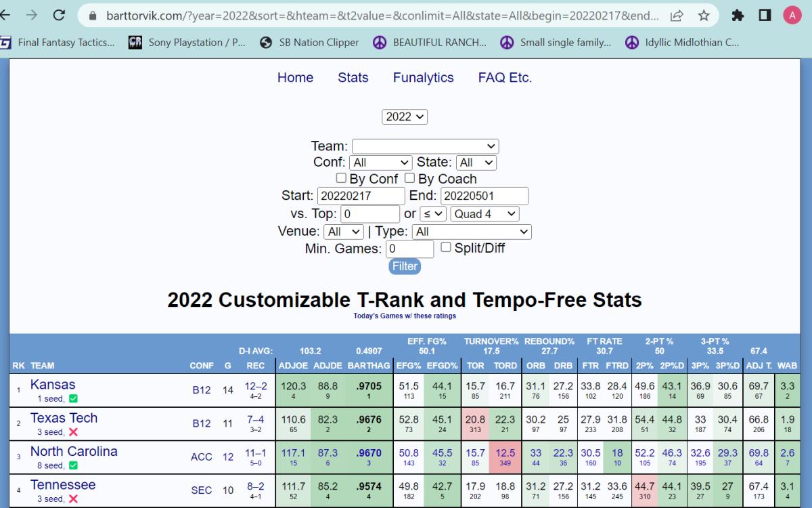The image size is (812, 508).
Task: Sort table by BARTHAG column header
Action: [372, 366]
